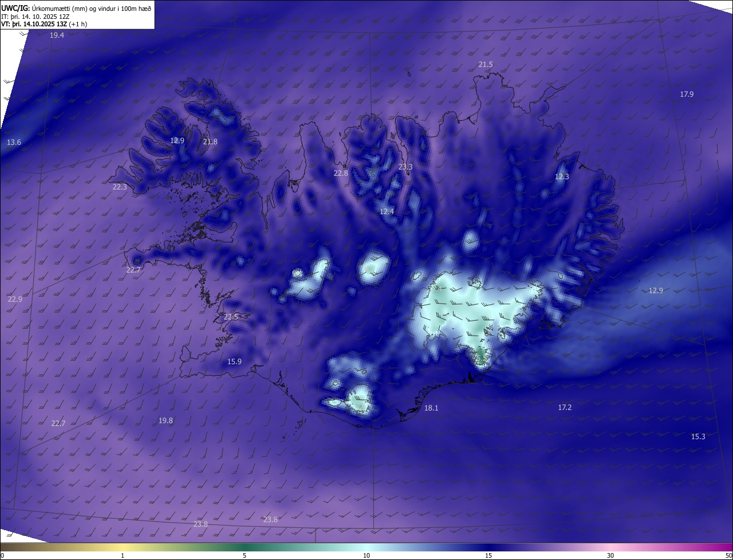Click the color scale tick labeled 50
Image resolution: width=733 pixels, height=560 pixels.
click(x=728, y=555)
